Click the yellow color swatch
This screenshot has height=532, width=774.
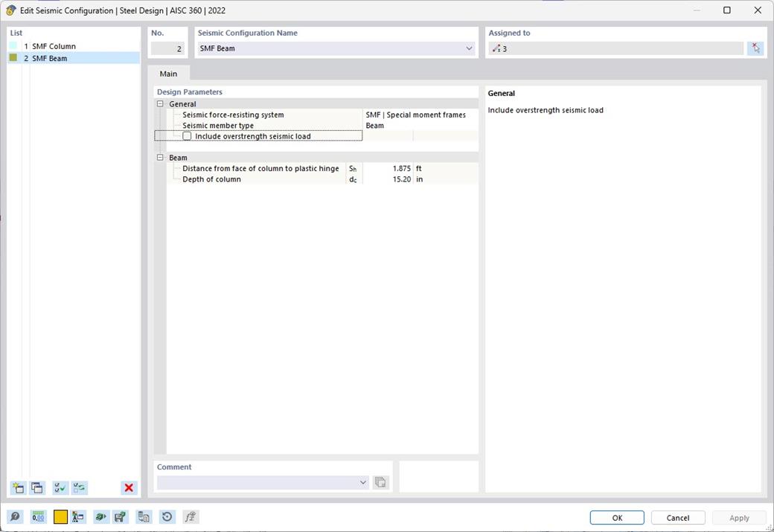60,516
